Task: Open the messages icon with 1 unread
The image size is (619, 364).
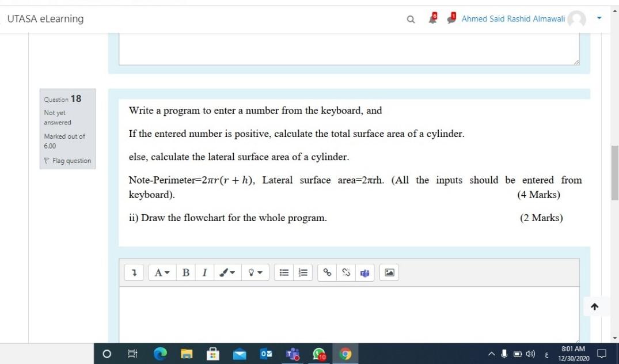Action: (451, 18)
